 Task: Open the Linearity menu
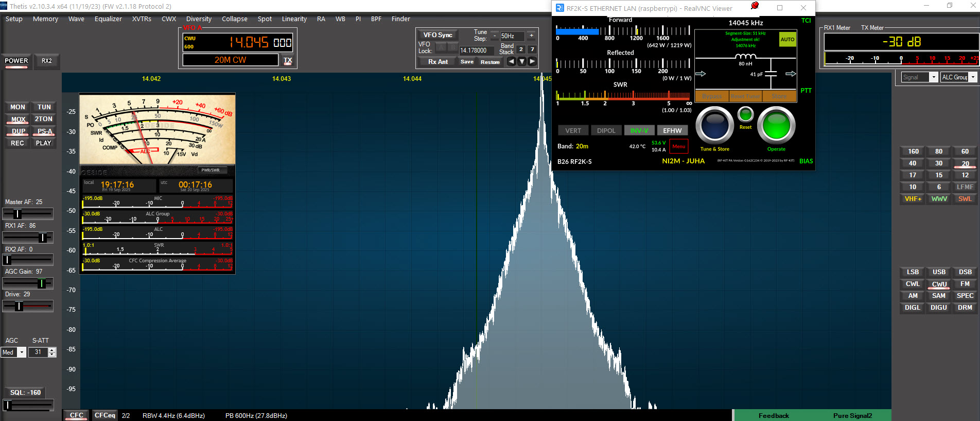294,19
